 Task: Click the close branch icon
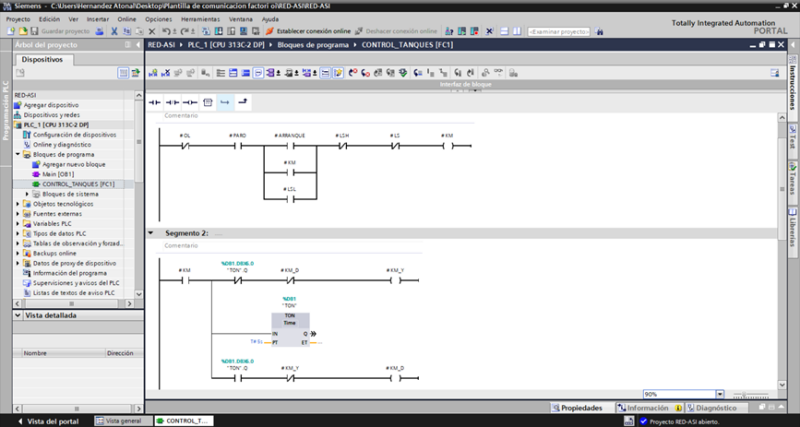click(x=243, y=103)
